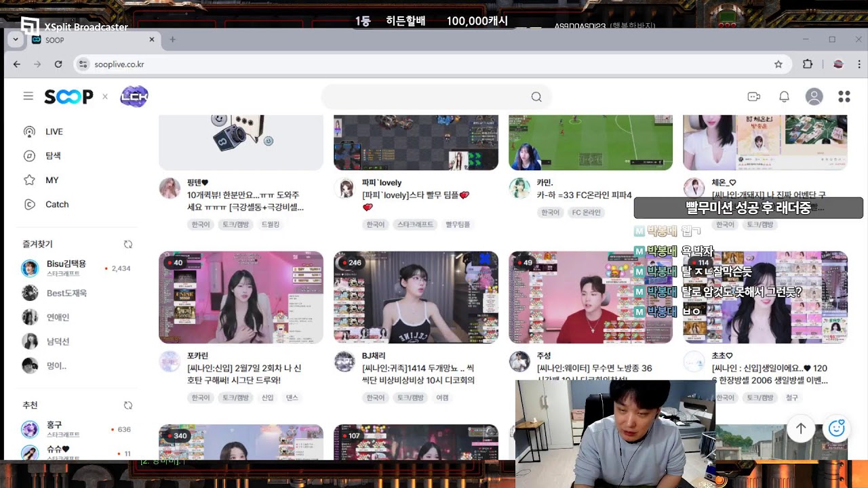Click the SOOP logo
868x488 pixels.
click(68, 97)
